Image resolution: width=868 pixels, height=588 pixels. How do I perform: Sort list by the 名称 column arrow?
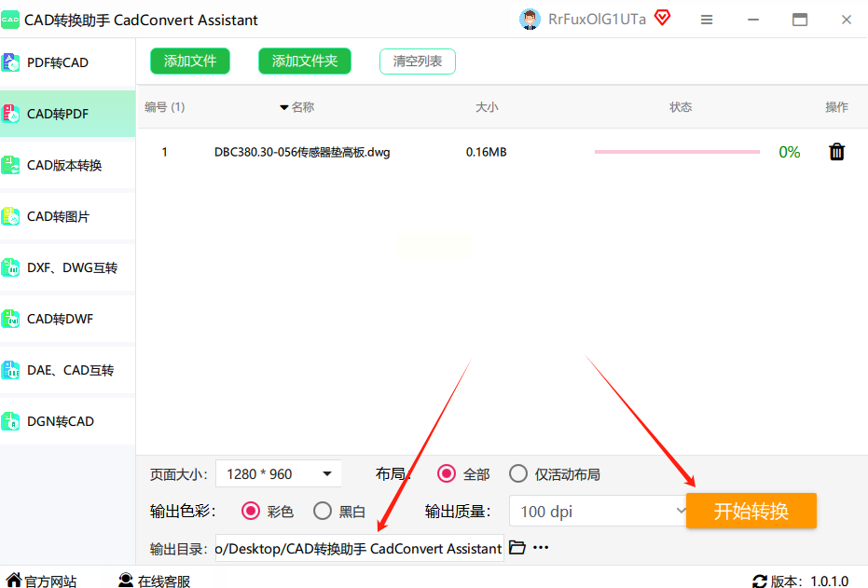(x=284, y=107)
